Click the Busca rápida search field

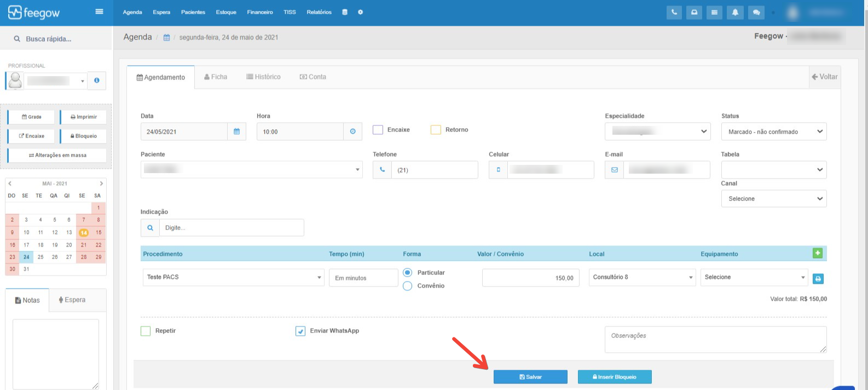(x=56, y=39)
